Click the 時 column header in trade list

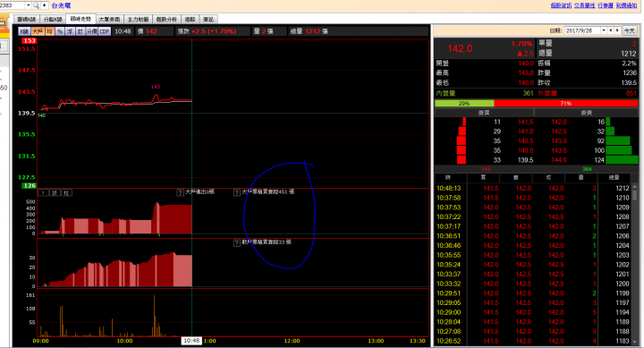pyautogui.click(x=448, y=177)
